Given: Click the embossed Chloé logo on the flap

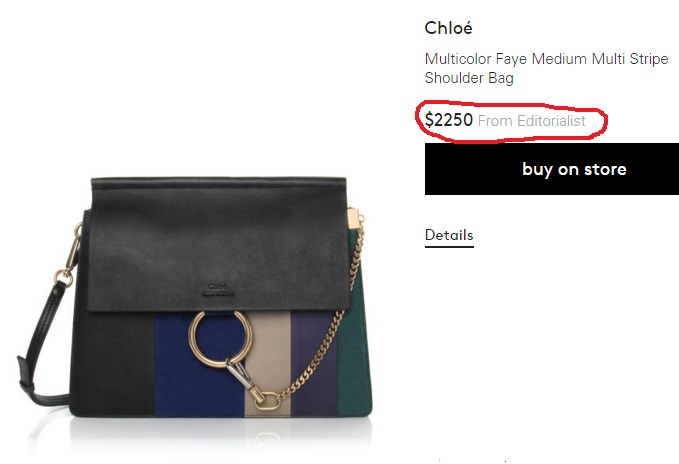Looking at the screenshot, I should pos(218,290).
